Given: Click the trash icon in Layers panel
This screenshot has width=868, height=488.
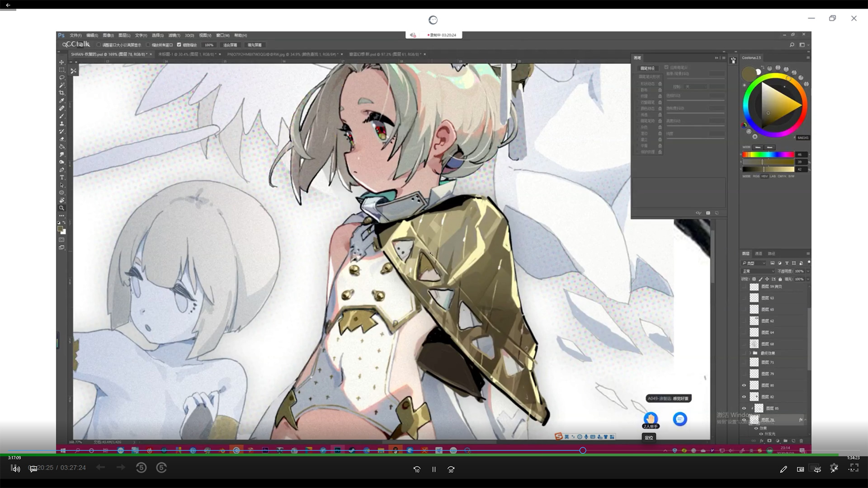Looking at the screenshot, I should tap(802, 441).
